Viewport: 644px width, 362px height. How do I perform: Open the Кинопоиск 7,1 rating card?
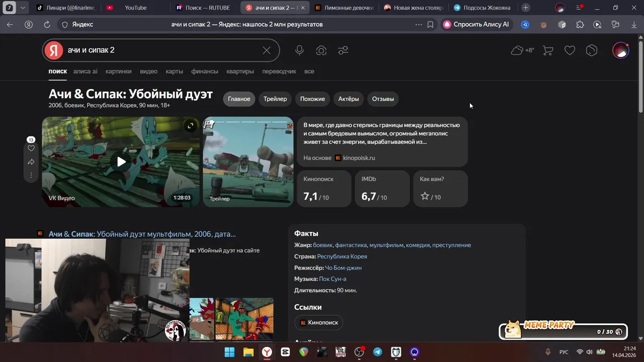(x=324, y=189)
